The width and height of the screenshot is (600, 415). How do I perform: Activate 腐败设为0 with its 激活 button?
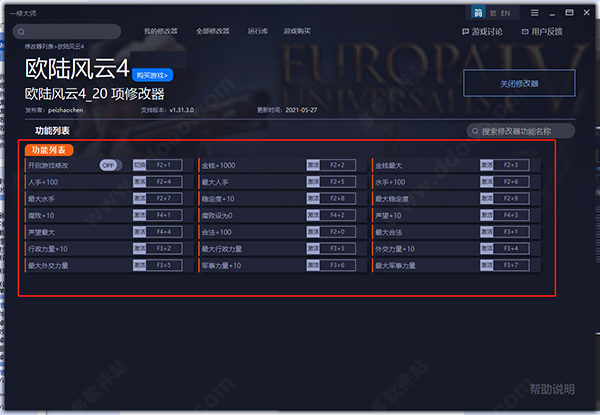tap(313, 215)
